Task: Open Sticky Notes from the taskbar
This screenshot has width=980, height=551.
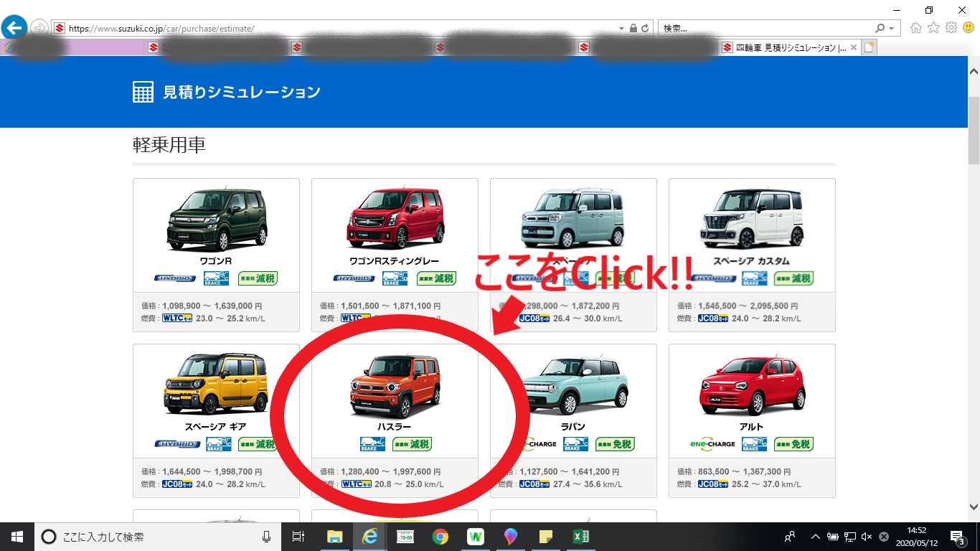Action: tap(546, 537)
